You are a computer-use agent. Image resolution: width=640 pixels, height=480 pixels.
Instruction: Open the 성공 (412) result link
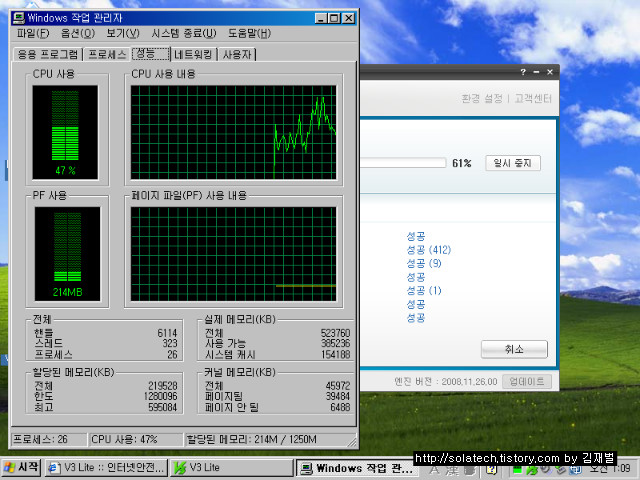[x=429, y=250]
